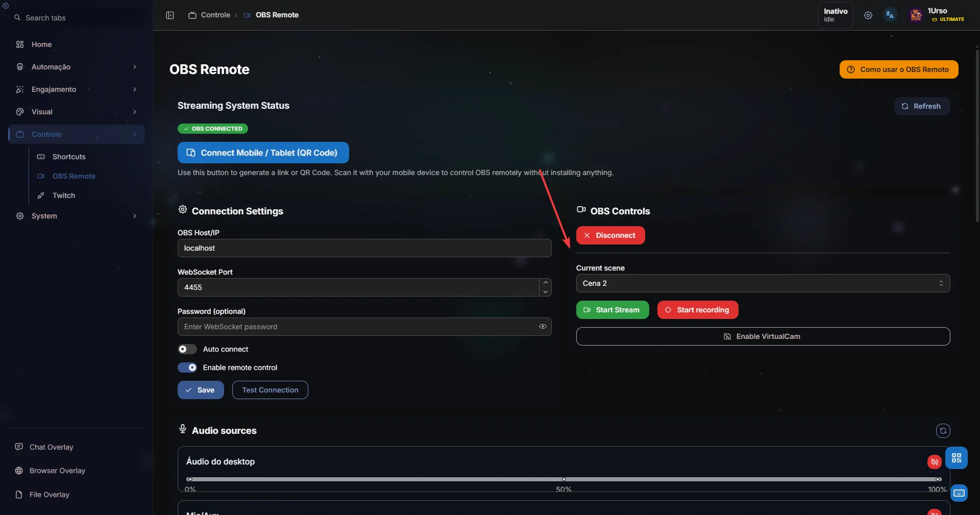Viewport: 980px width, 515px height.
Task: Refresh the audio sources list
Action: [943, 431]
